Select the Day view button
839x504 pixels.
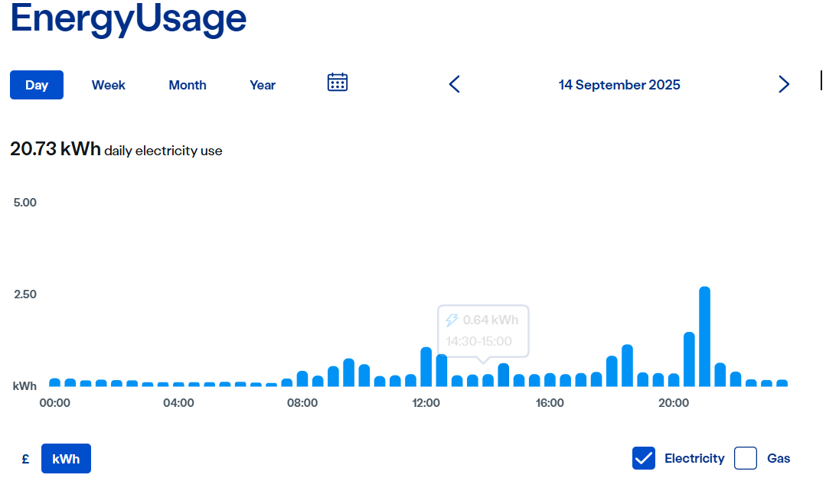[37, 85]
